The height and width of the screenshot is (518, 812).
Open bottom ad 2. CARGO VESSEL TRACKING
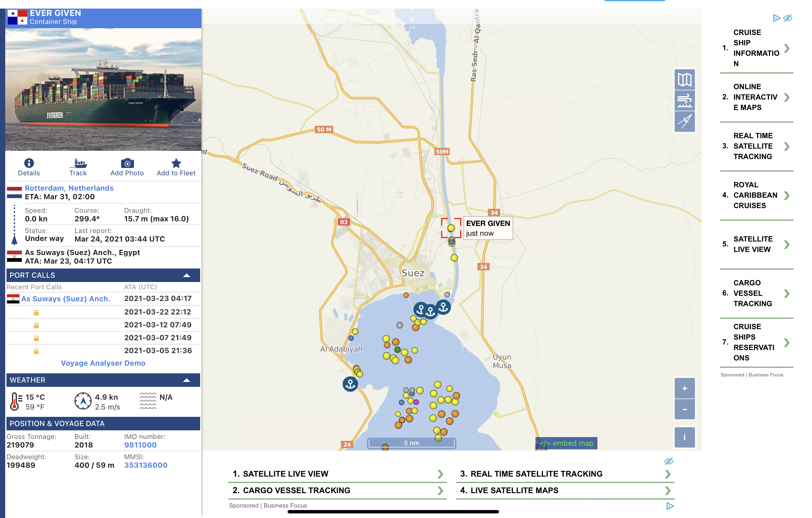[x=337, y=490]
